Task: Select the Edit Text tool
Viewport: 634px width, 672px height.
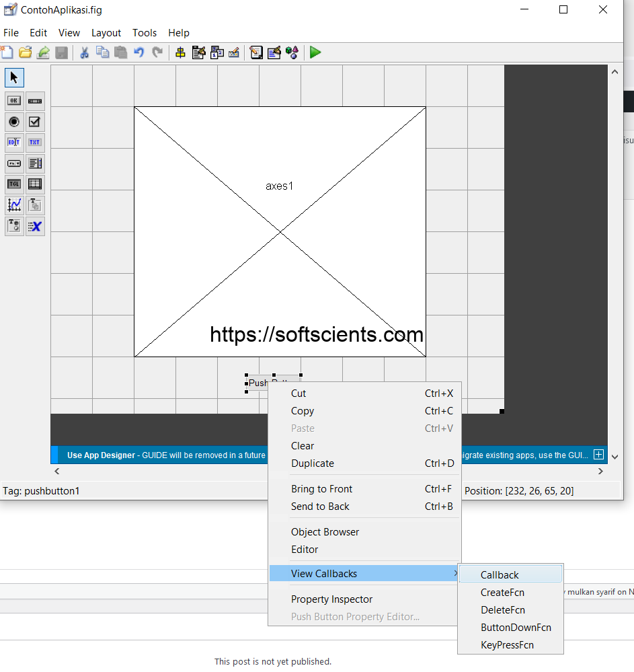Action: click(x=13, y=142)
